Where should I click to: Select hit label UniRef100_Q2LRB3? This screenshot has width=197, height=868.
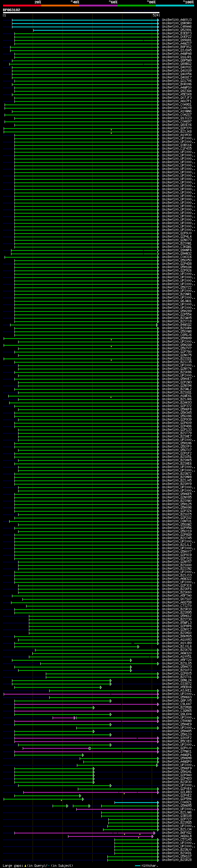177,792
